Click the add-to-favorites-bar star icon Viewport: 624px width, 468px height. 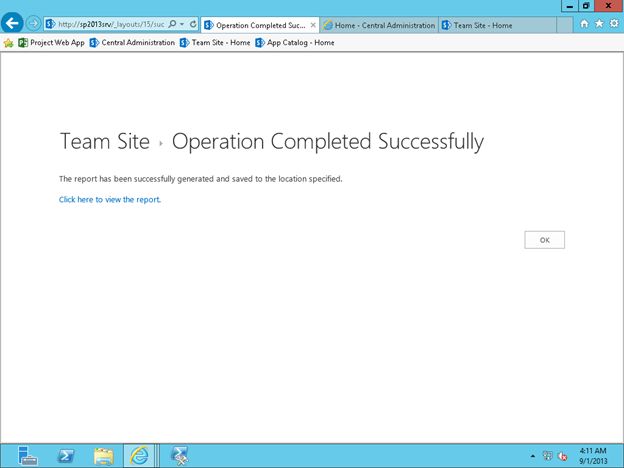[8, 43]
